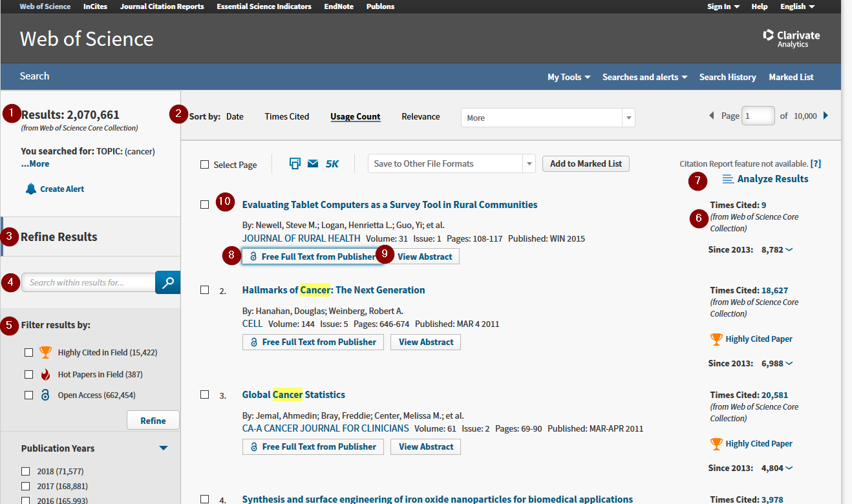This screenshot has height=504, width=852.
Task: Collapse the Publication Years section
Action: pyautogui.click(x=164, y=448)
